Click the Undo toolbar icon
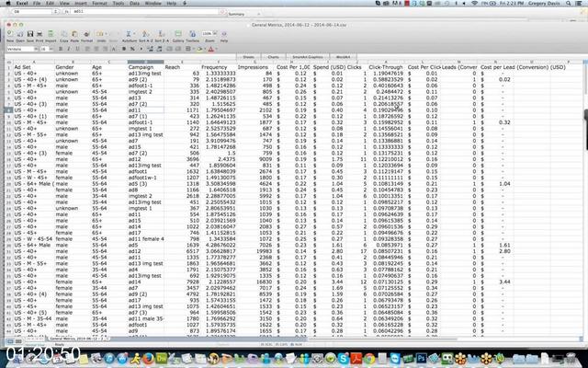 (100, 35)
